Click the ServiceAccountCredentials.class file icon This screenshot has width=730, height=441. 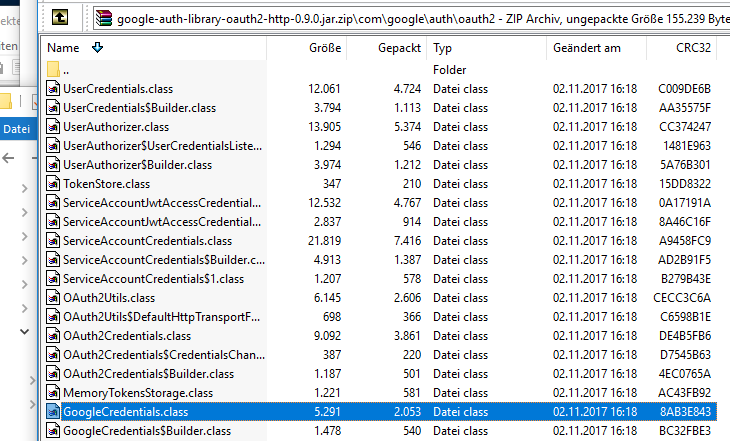53,241
